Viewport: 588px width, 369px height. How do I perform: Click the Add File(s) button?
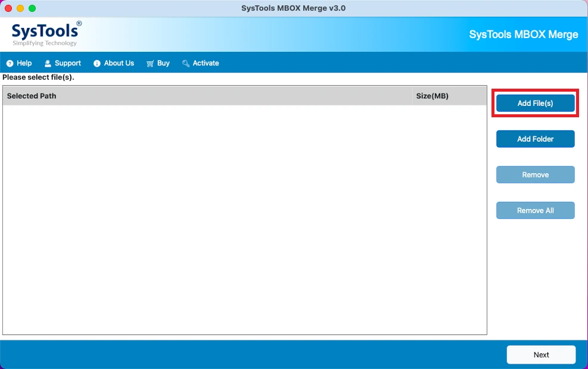click(535, 103)
